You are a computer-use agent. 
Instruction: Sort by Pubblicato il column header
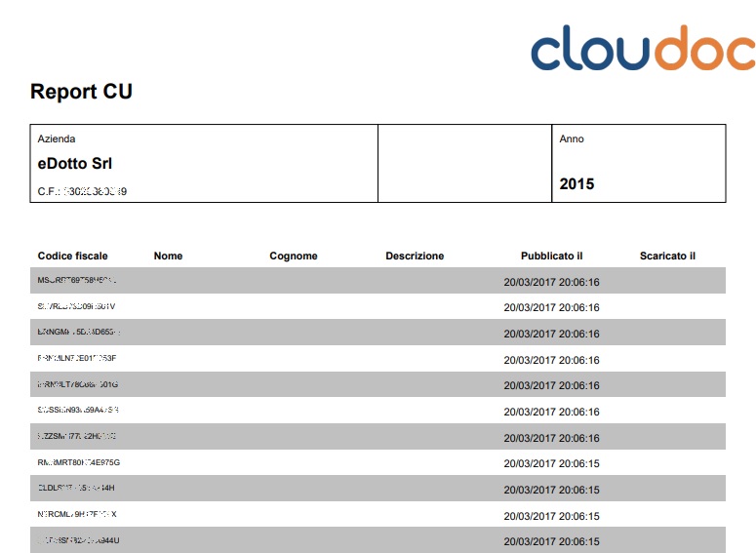pyautogui.click(x=551, y=256)
